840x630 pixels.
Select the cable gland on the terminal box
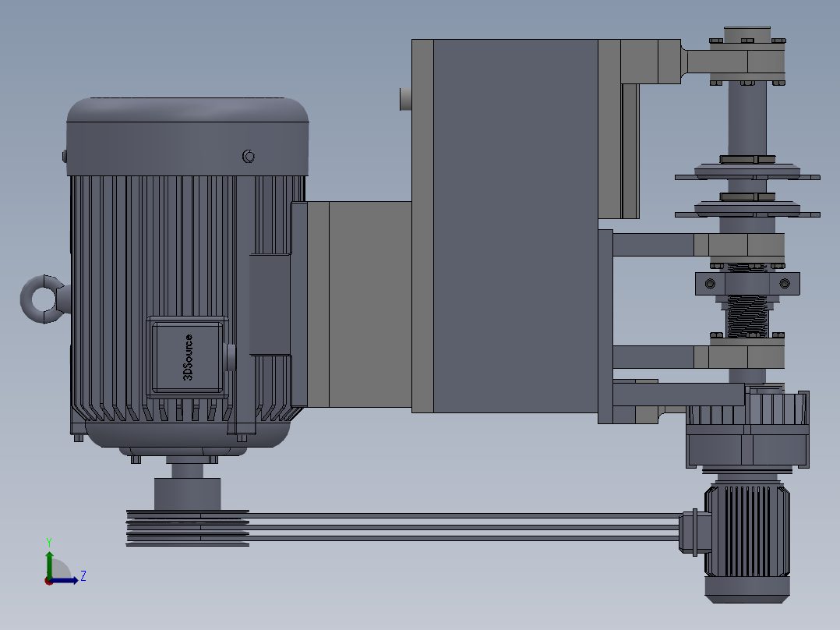(230, 357)
